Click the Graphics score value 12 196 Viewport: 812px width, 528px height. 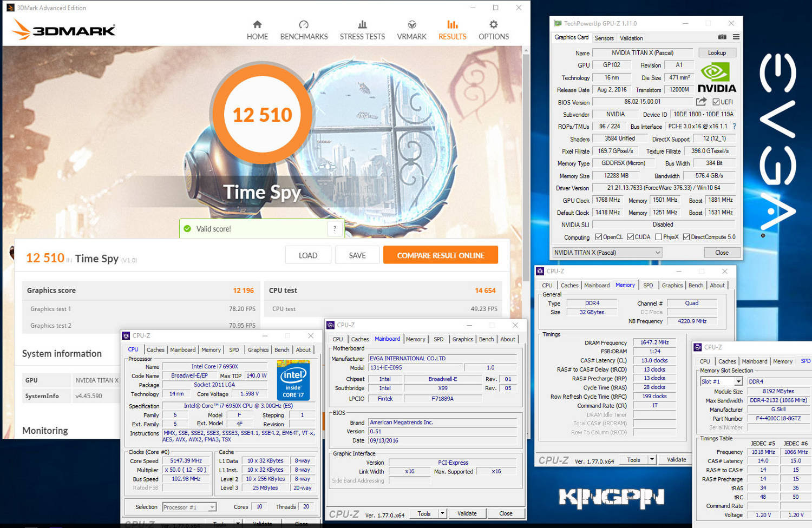pyautogui.click(x=243, y=291)
